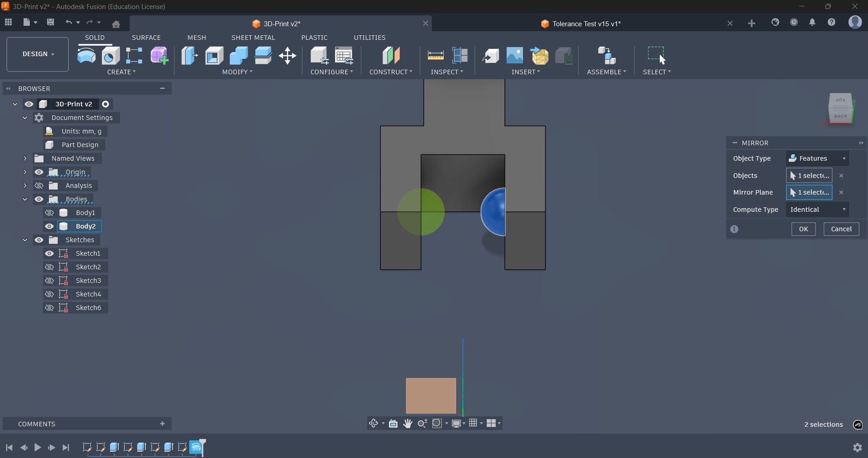Image resolution: width=868 pixels, height=458 pixels.
Task: Click the Mirror Plane selection field
Action: point(809,192)
